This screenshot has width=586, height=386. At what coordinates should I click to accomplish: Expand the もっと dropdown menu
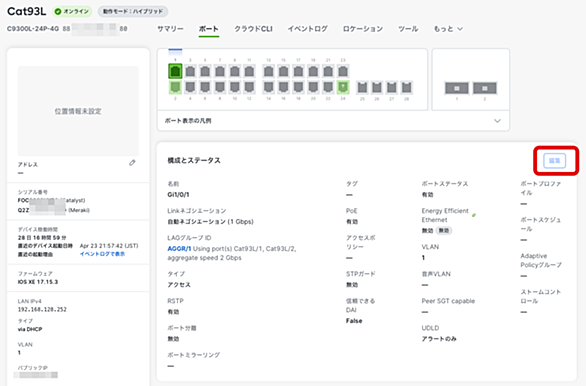coord(448,29)
